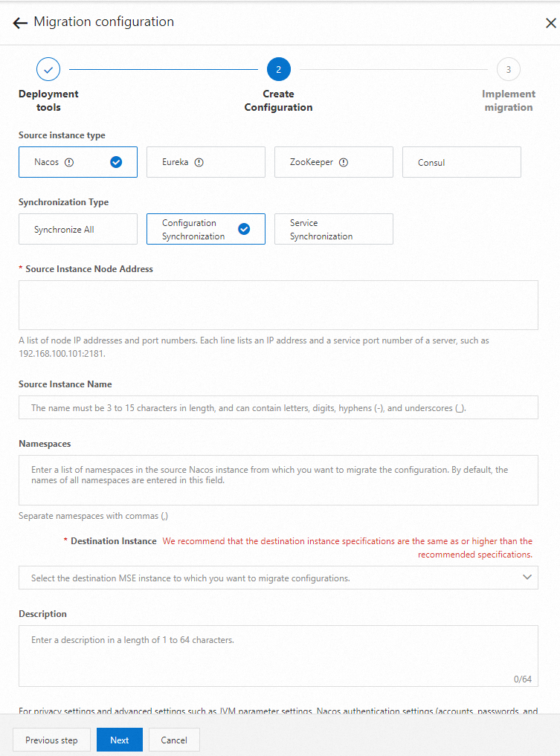Click the blue check icon on Nacos card
The image size is (560, 756).
[117, 162]
